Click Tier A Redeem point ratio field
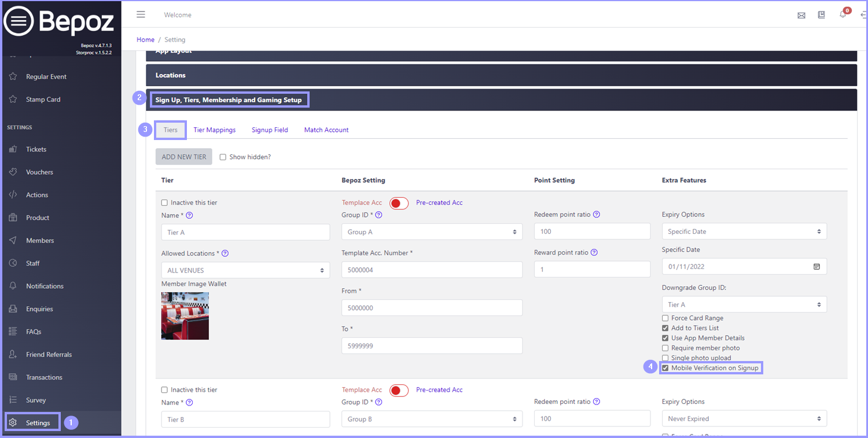The width and height of the screenshot is (868, 438). tap(592, 231)
